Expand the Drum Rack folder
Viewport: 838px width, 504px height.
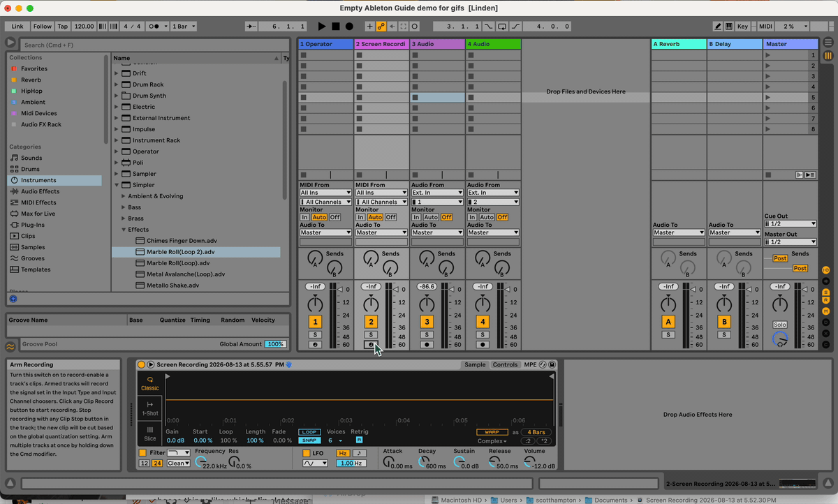point(117,84)
